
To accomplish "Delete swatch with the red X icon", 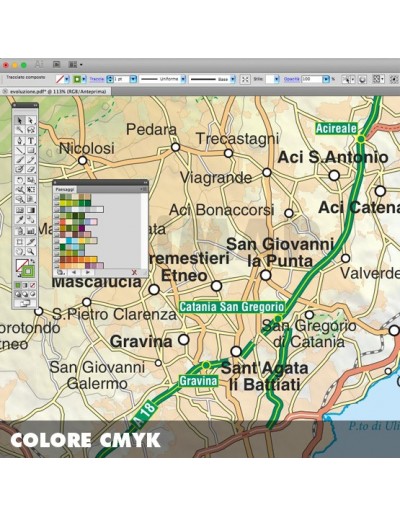I will [x=134, y=272].
